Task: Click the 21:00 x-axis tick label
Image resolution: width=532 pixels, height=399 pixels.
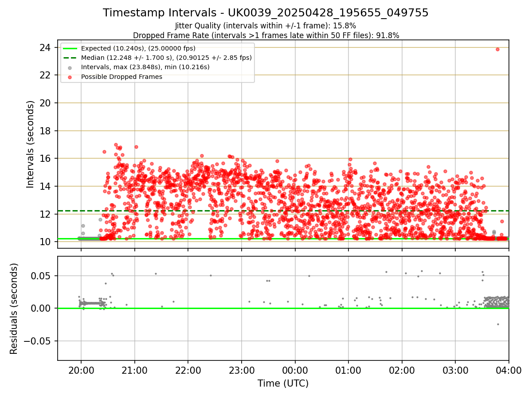Action: pos(134,371)
